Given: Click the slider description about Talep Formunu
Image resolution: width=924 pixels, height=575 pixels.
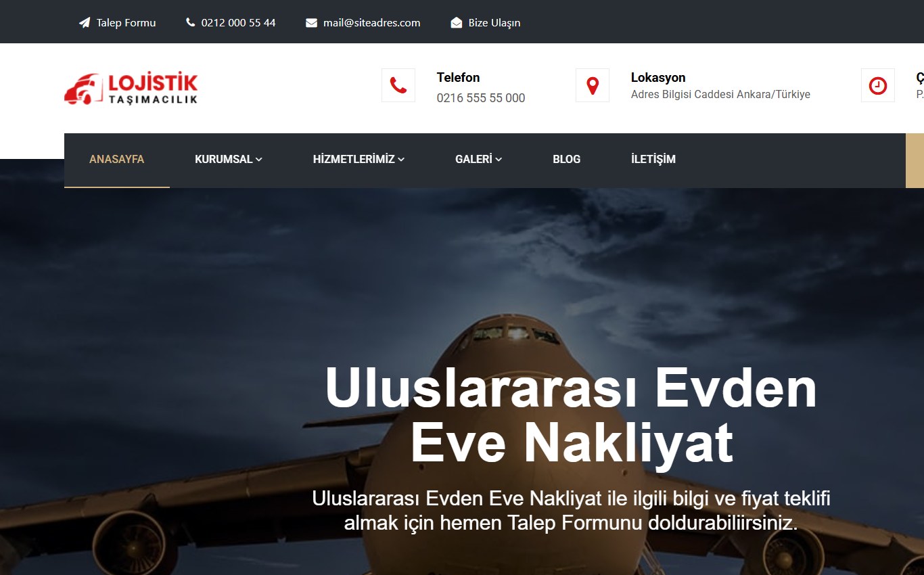Looking at the screenshot, I should (x=572, y=511).
